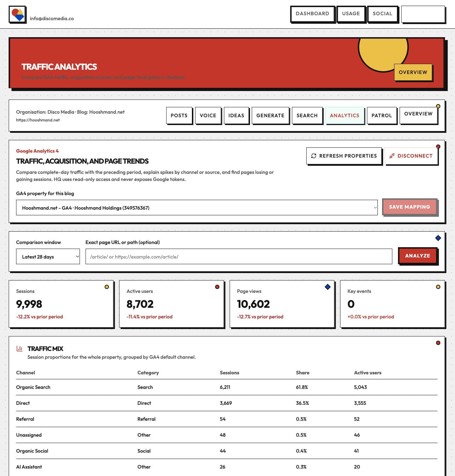The height and width of the screenshot is (476, 455).
Task: Go to the Generate tab
Action: point(270,115)
